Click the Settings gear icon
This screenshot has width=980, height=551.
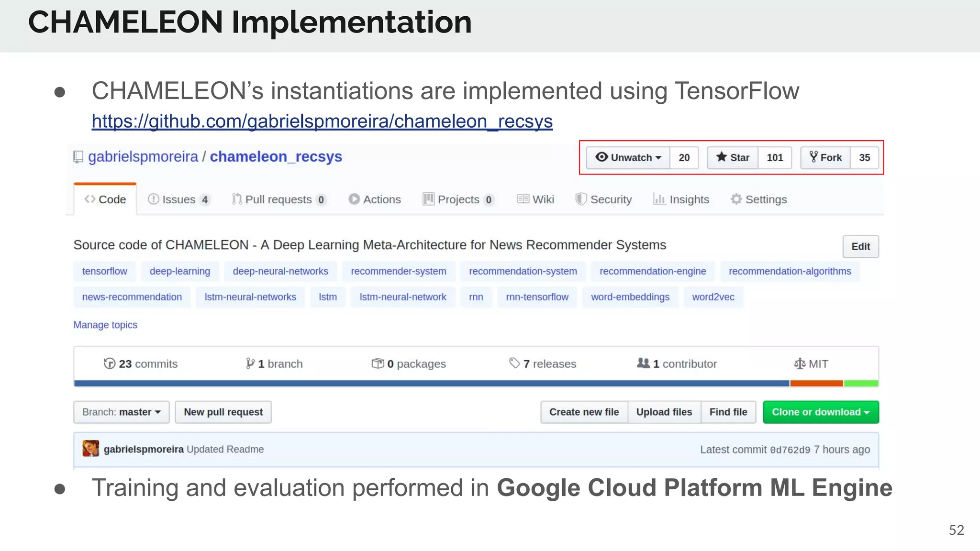tap(736, 199)
